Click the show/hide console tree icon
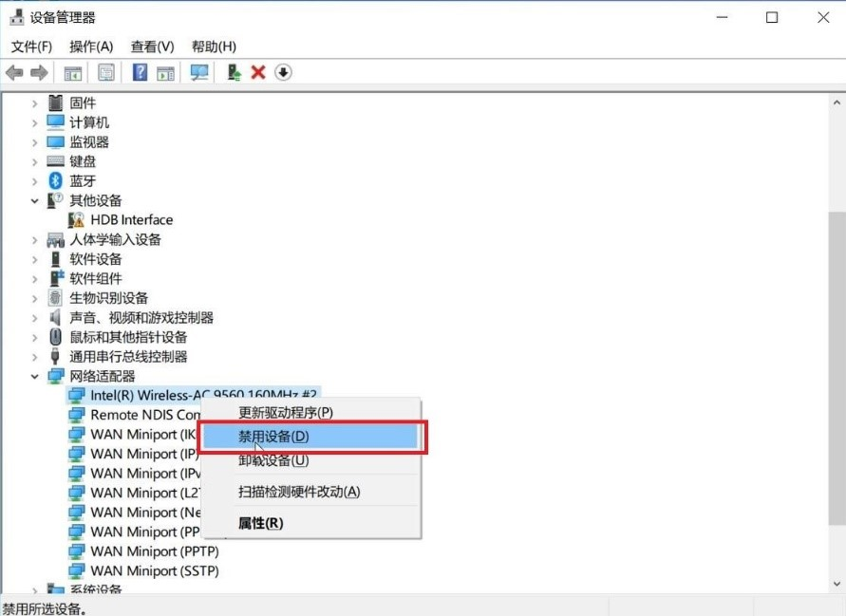846x616 pixels. pos(72,73)
